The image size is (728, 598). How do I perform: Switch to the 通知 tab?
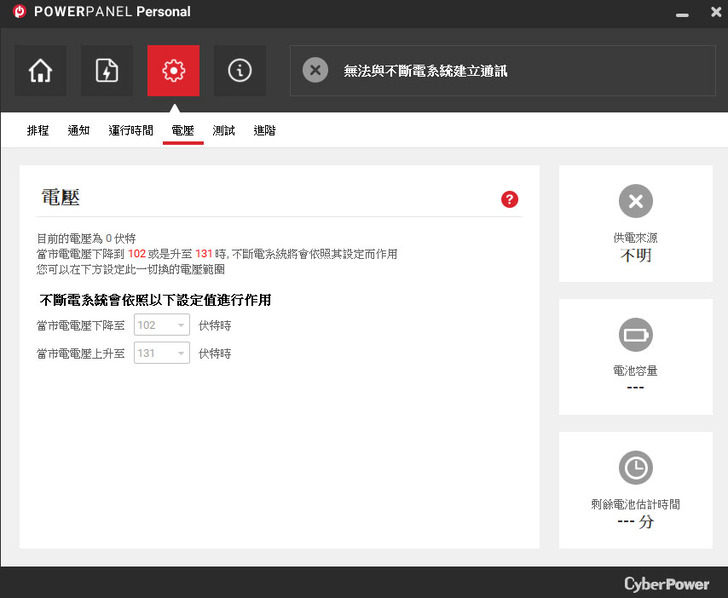[x=79, y=131]
